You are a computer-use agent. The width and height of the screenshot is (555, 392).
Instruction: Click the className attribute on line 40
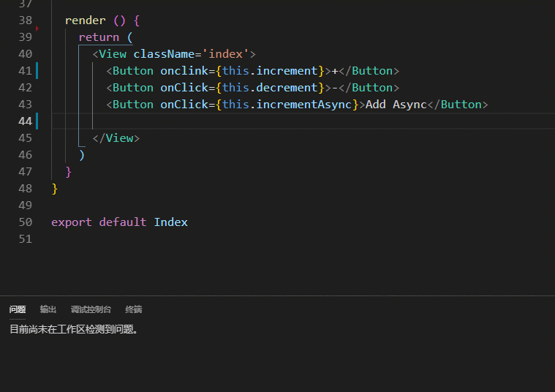(x=164, y=54)
